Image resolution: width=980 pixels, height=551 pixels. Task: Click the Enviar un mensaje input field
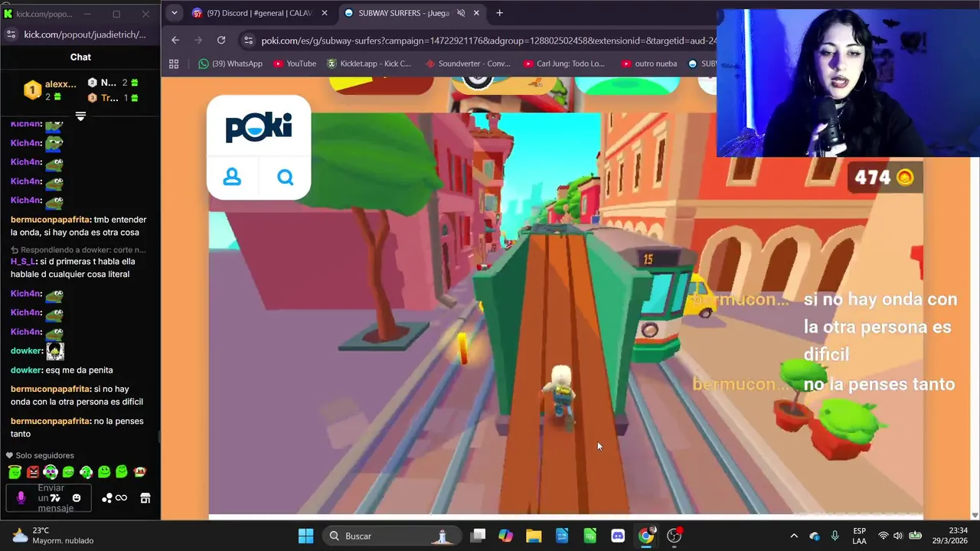tap(51, 498)
